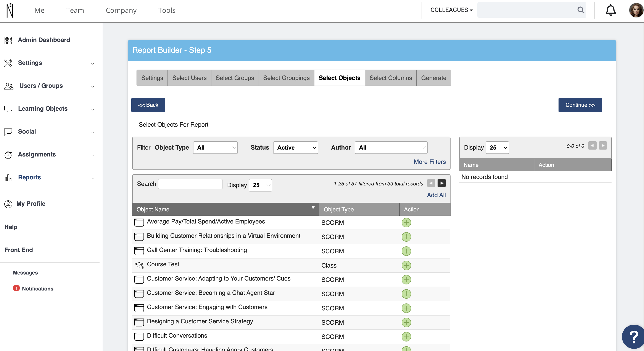Click the Admin Dashboard grid icon

tap(8, 40)
